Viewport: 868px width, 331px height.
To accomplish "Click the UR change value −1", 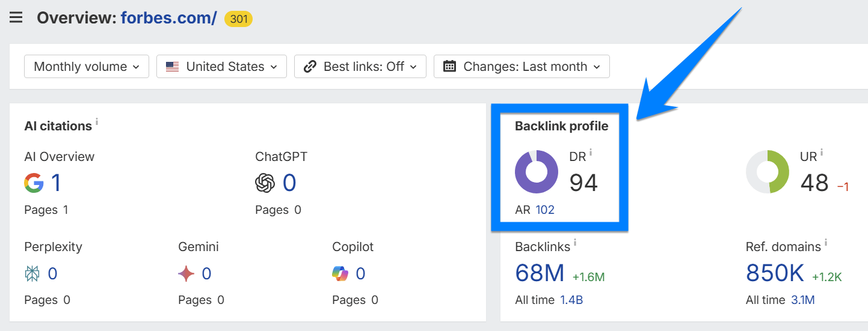I will click(x=843, y=187).
